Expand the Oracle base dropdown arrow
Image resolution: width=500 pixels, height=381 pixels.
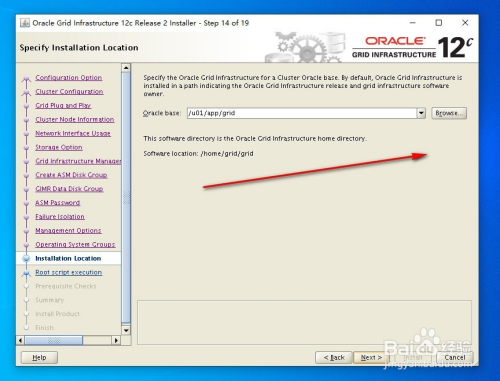tap(421, 113)
